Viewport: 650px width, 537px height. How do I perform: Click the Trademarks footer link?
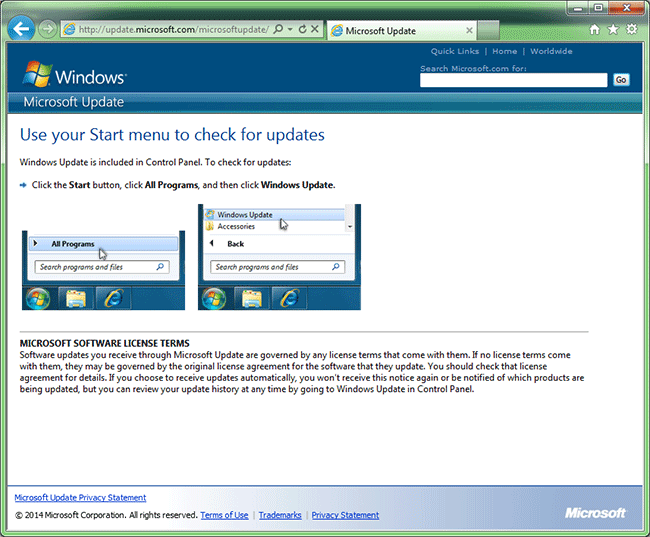(x=280, y=515)
